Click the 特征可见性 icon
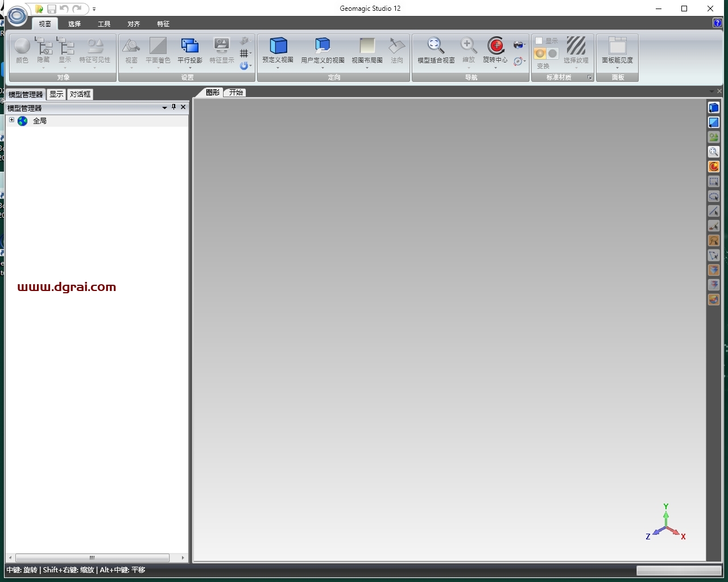Viewport: 728px width, 582px height. [95, 46]
